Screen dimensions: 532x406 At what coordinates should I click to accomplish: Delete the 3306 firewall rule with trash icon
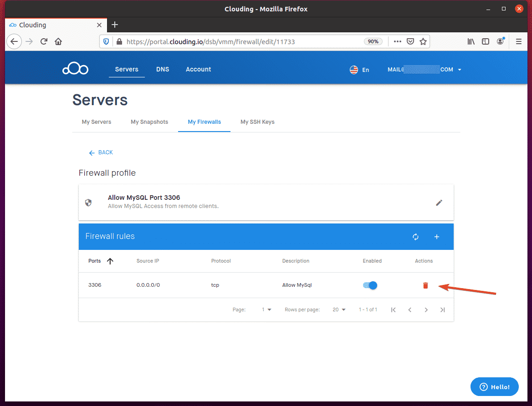coord(425,285)
